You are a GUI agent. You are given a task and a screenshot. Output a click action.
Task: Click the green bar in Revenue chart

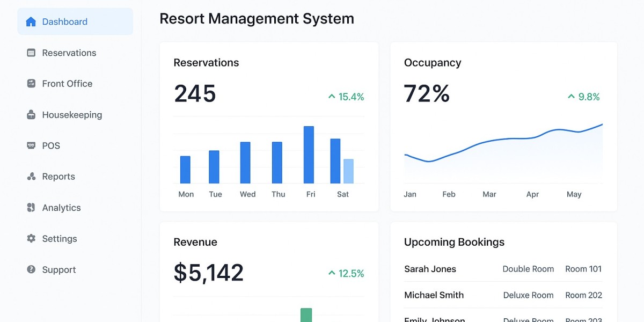coord(306,315)
